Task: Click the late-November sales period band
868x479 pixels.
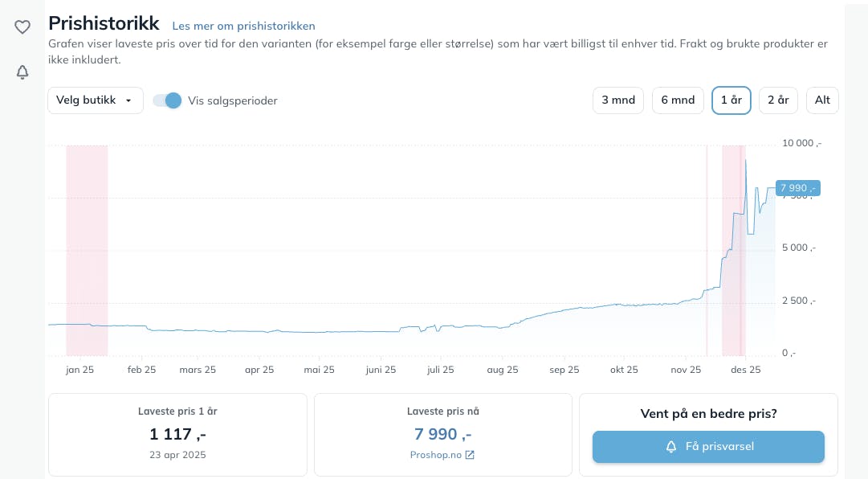Action: (x=732, y=249)
